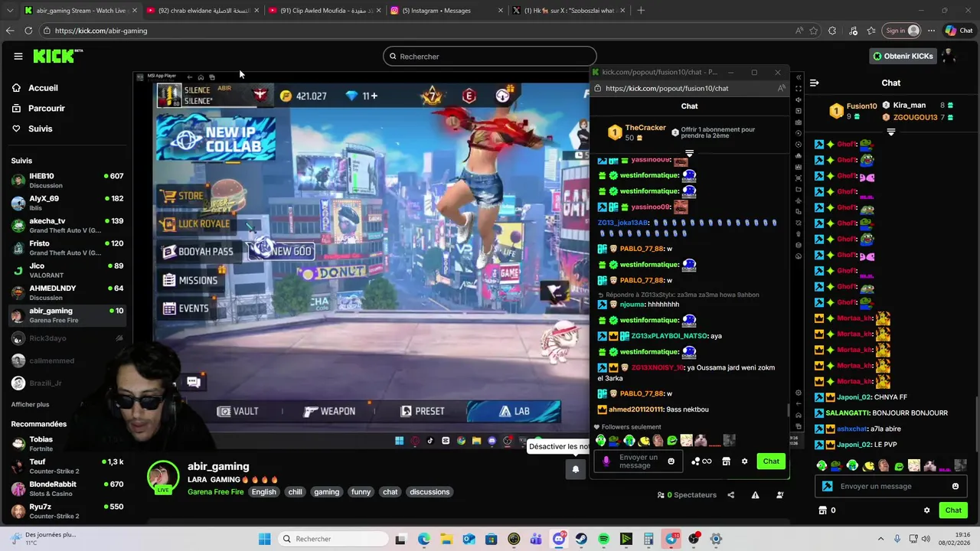Send message with main Chat button
This screenshot has width=980, height=551.
[952, 510]
